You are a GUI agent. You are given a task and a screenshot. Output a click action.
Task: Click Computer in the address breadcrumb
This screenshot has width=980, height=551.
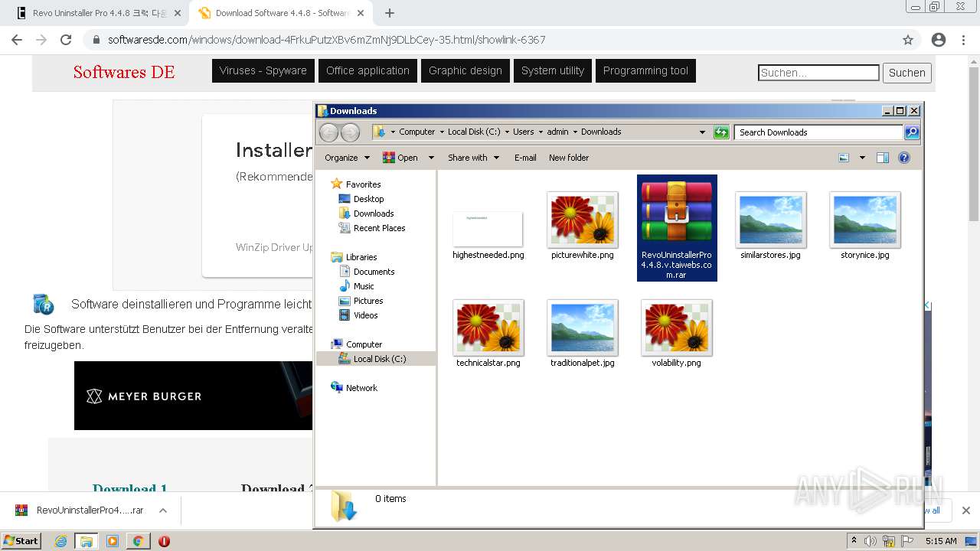point(416,132)
